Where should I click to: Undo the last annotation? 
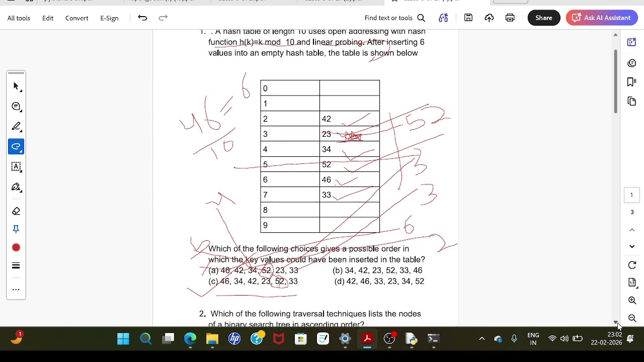click(142, 18)
